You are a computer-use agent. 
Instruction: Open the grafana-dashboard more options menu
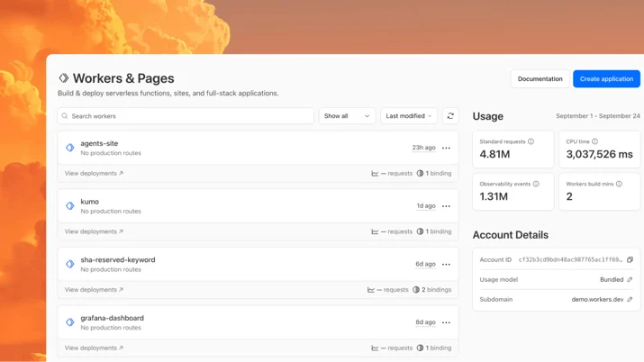point(446,322)
